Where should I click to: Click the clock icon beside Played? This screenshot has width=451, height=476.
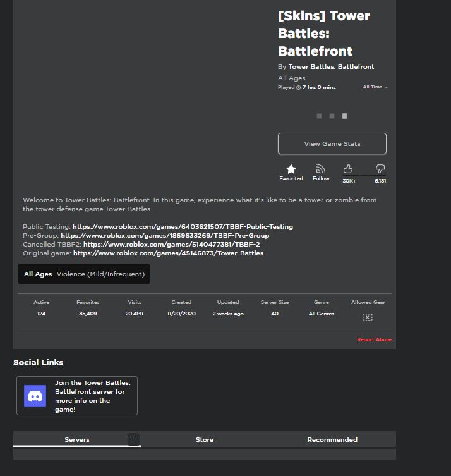pyautogui.click(x=298, y=87)
